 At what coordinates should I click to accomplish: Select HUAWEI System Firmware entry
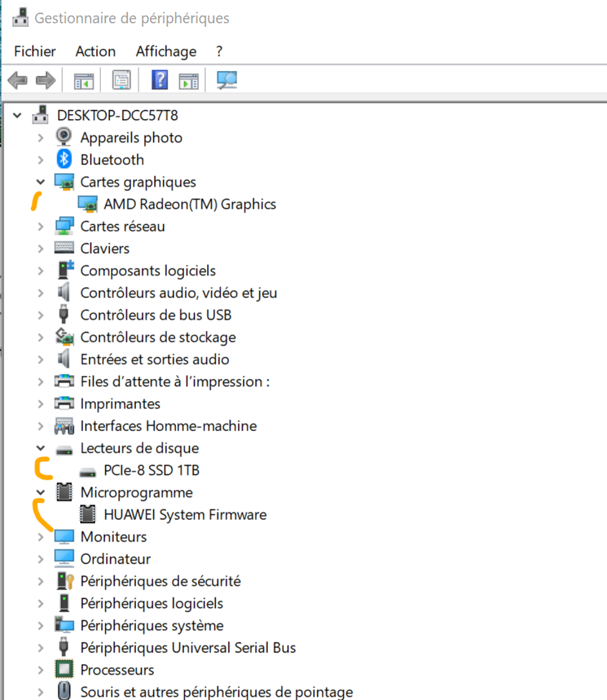pos(185,514)
